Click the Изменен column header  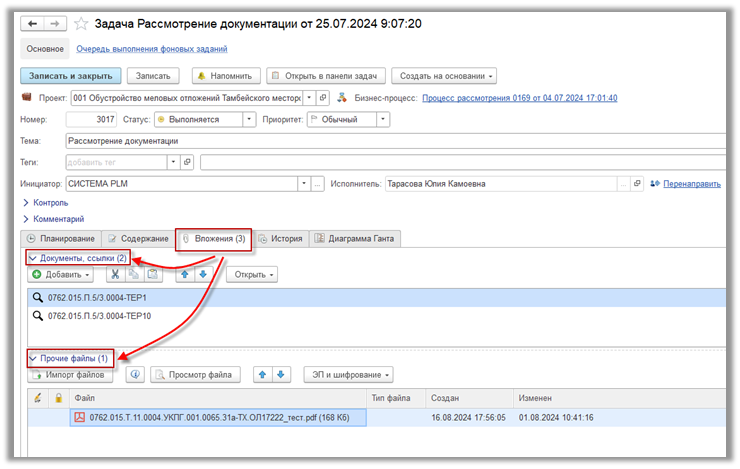pyautogui.click(x=620, y=398)
